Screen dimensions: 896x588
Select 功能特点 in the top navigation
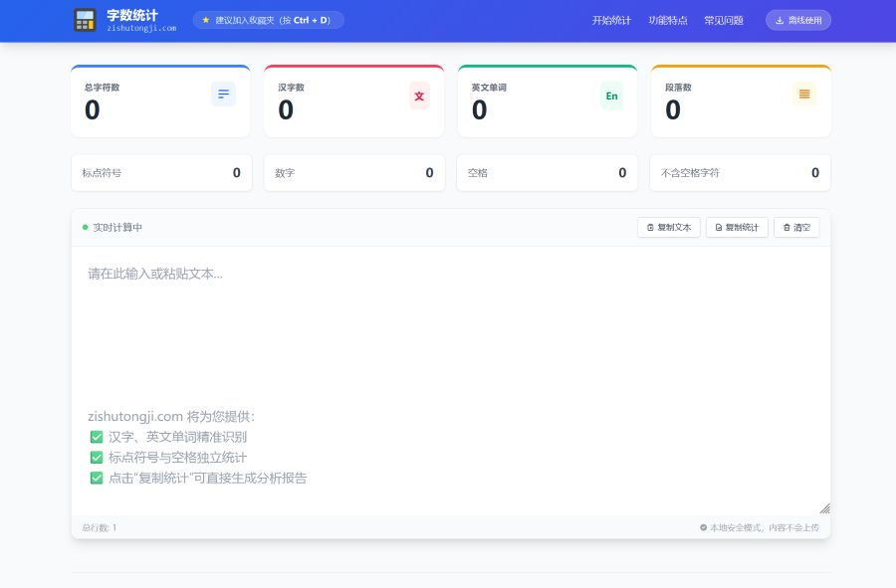coord(669,20)
